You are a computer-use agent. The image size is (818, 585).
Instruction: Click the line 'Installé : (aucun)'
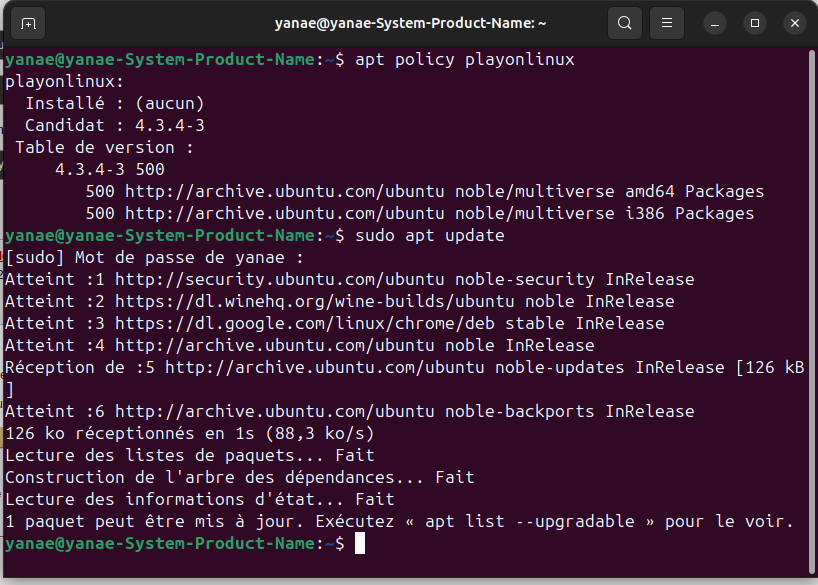tap(115, 103)
